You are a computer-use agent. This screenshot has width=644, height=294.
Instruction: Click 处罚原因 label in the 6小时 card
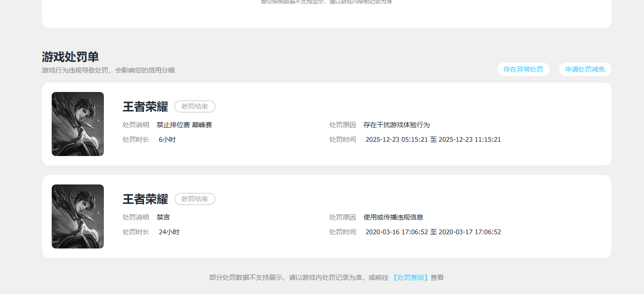click(342, 125)
